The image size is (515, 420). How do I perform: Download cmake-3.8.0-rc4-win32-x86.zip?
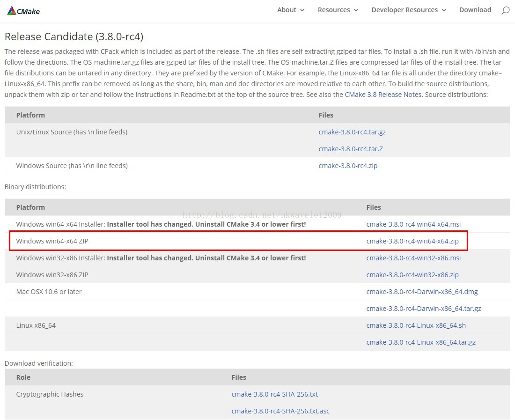[412, 275]
